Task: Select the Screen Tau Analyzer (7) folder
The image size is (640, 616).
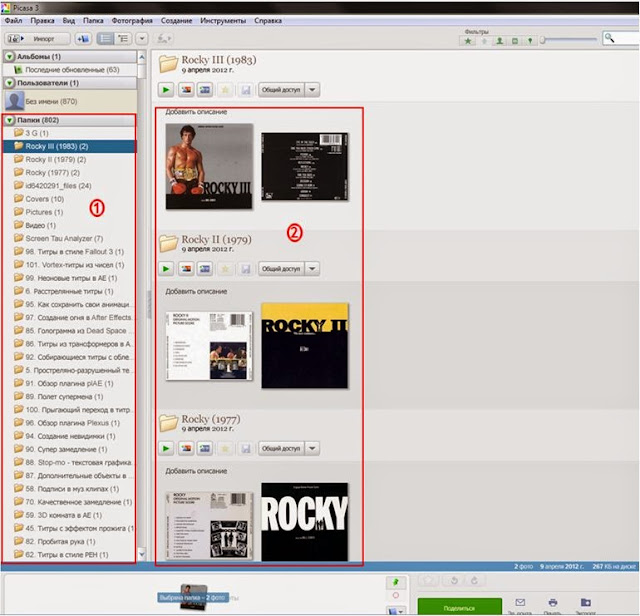Action: [x=64, y=238]
